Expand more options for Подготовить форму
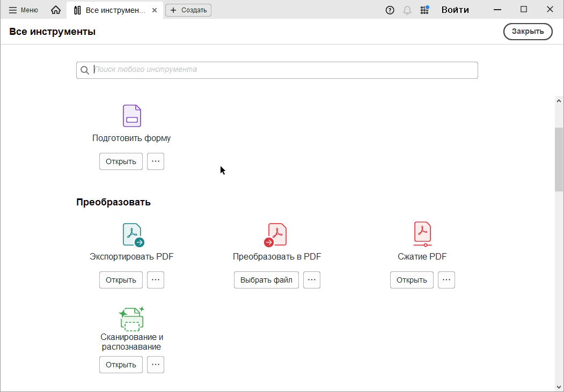This screenshot has width=564, height=392. pyautogui.click(x=156, y=161)
